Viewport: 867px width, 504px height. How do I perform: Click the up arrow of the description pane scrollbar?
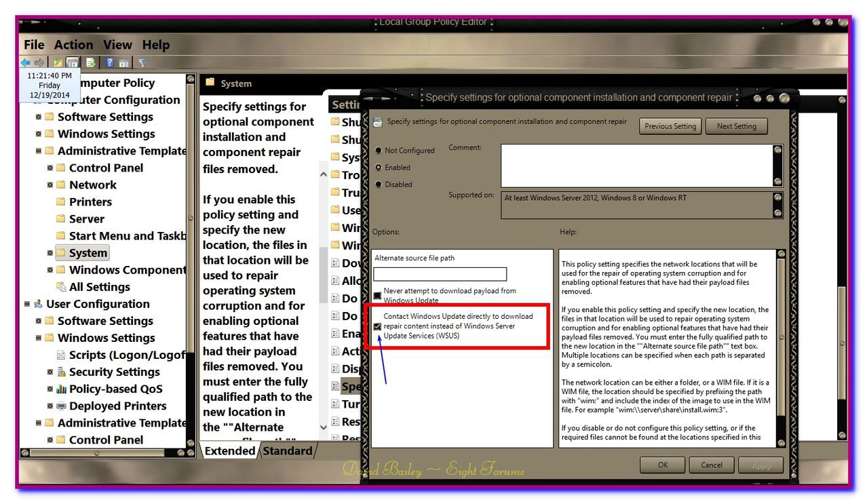(x=324, y=174)
